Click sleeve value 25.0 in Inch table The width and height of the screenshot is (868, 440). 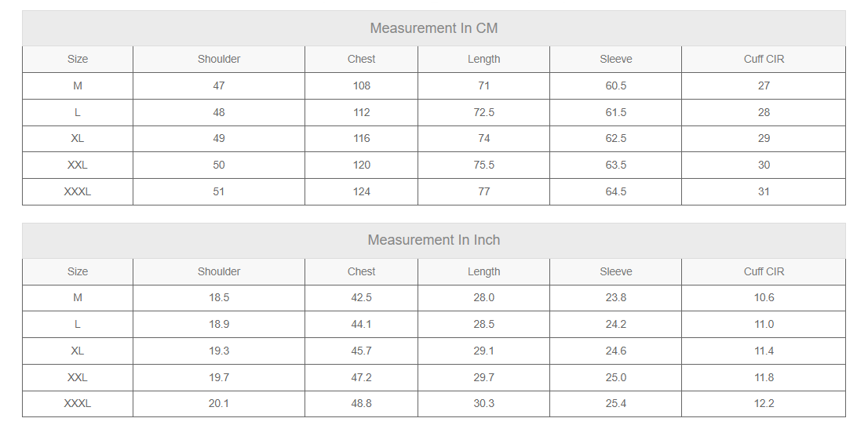[x=615, y=377]
